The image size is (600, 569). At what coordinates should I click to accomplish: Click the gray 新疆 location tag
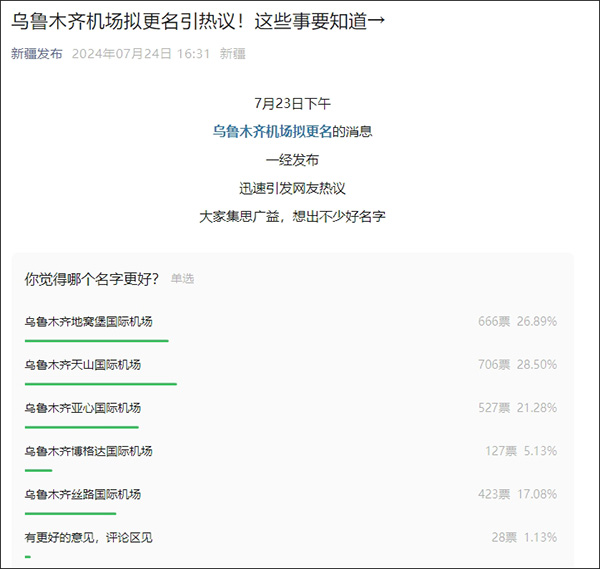coord(233,54)
